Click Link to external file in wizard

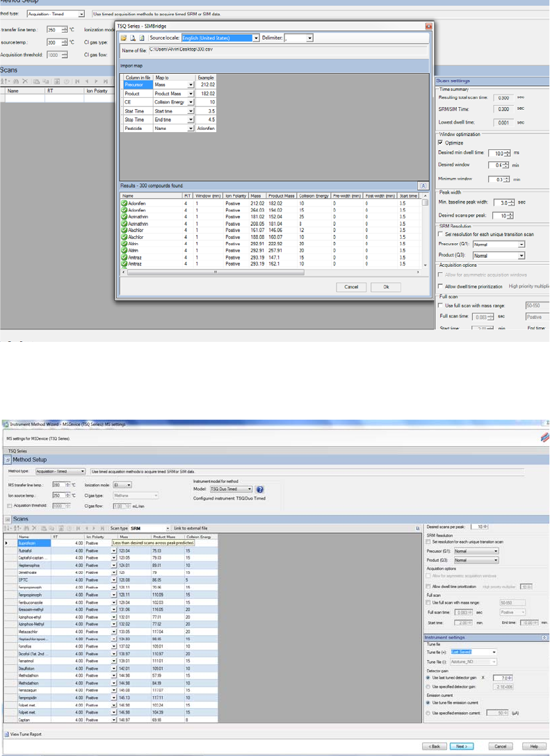pyautogui.click(x=191, y=528)
